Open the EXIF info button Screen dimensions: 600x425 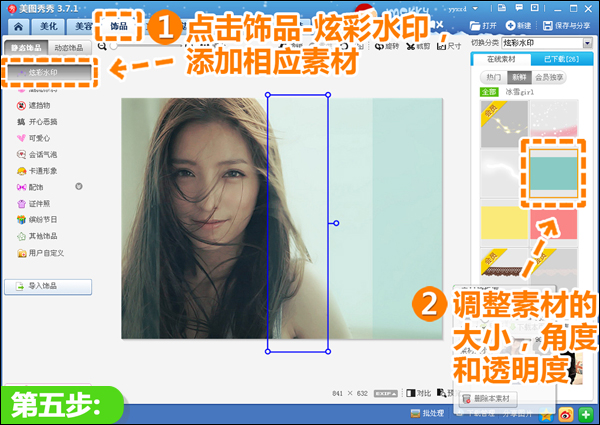(x=385, y=393)
